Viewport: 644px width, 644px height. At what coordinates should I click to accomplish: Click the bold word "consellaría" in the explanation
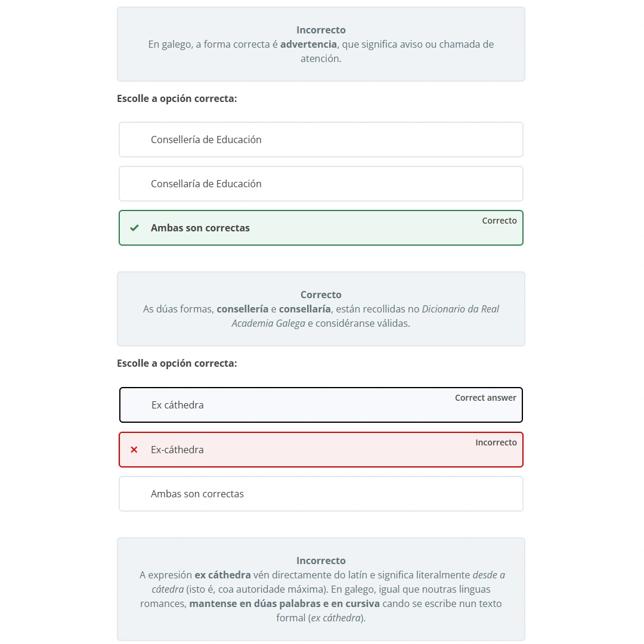(304, 309)
